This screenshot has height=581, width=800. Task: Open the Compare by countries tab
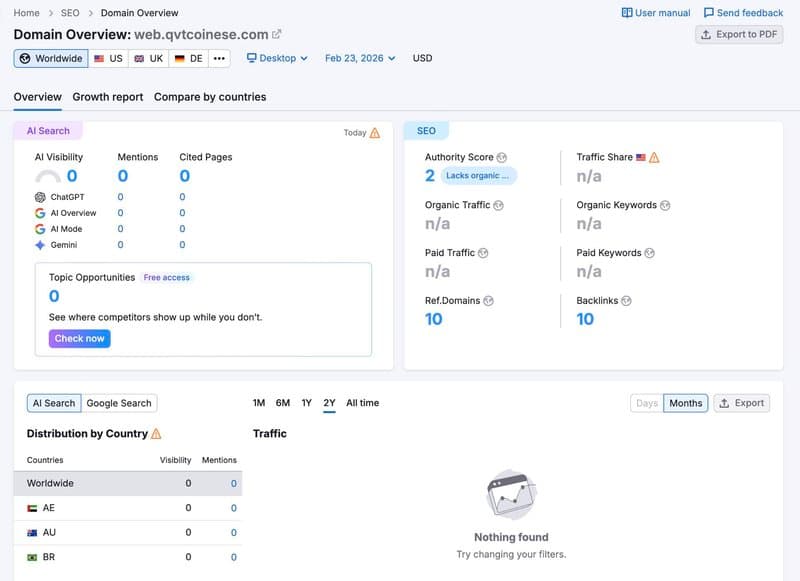[x=210, y=97]
